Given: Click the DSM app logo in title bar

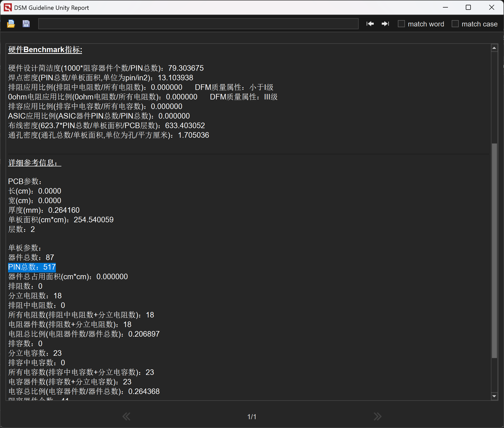Looking at the screenshot, I should point(8,8).
